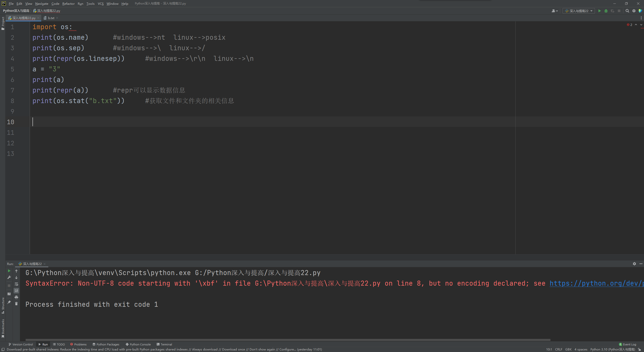644x352 pixels.
Task: Click the colorful Code With Me logo icon
Action: (x=640, y=11)
